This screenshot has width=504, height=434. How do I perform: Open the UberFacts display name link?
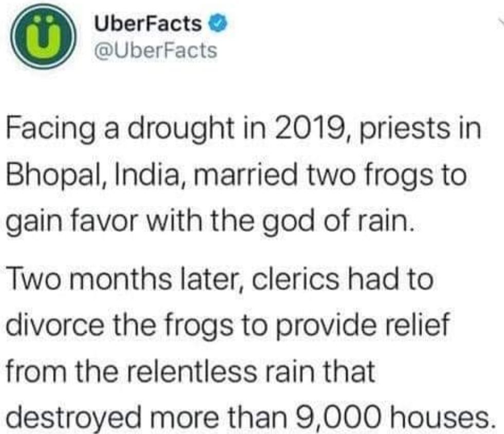[x=148, y=24]
